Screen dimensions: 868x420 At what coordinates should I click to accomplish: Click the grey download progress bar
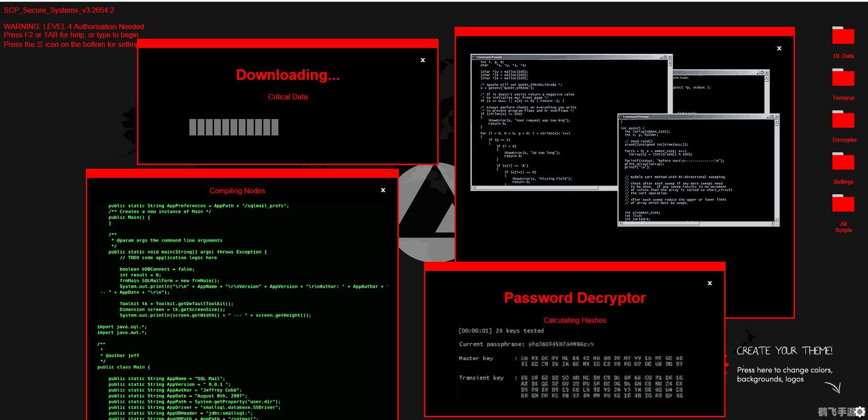(234, 127)
